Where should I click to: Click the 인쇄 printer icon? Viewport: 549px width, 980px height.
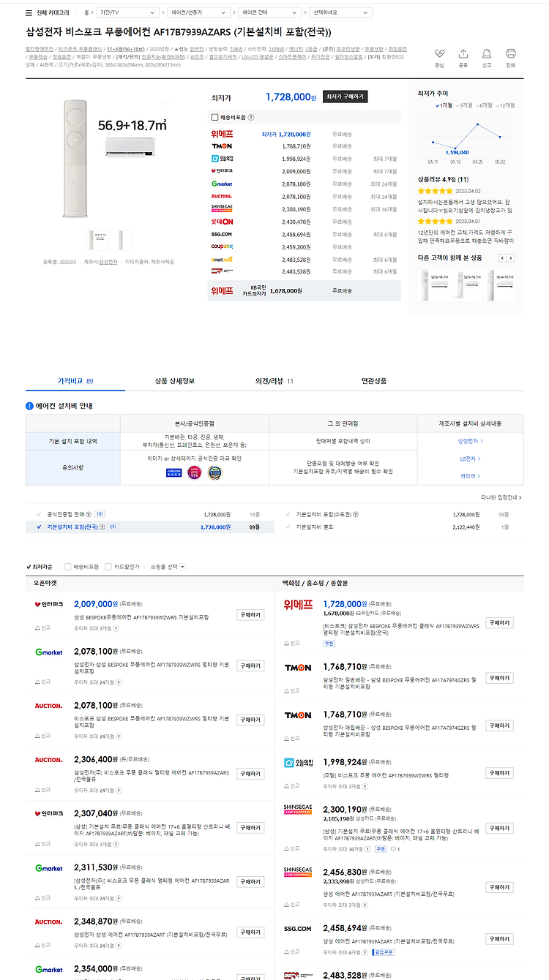[510, 53]
